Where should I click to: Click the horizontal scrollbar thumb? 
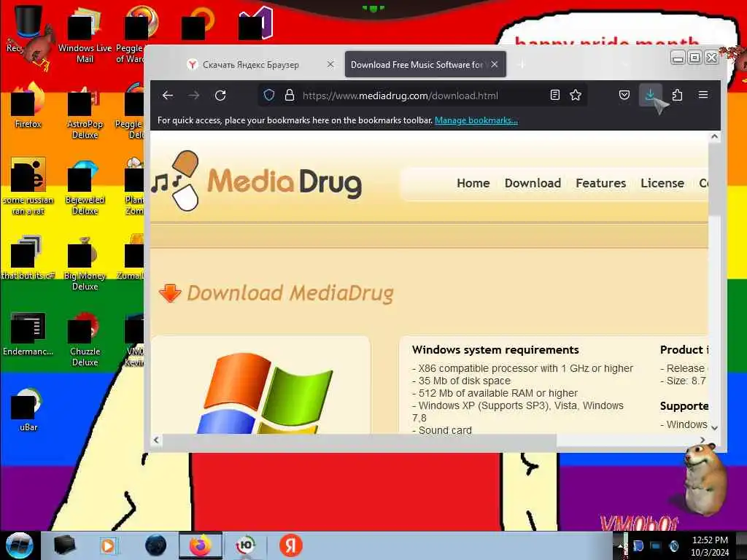click(360, 440)
